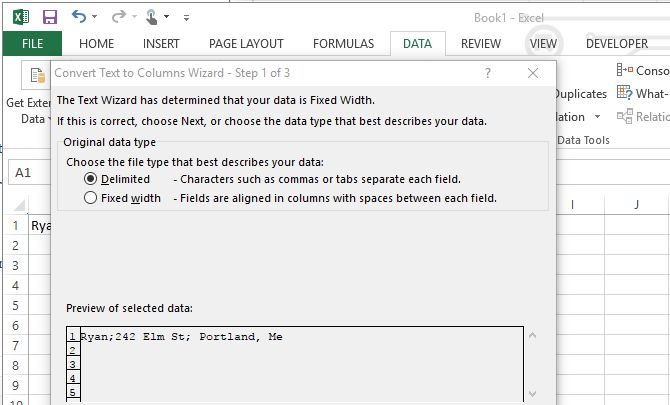Switch to the DEVELOPER tab

coord(616,44)
